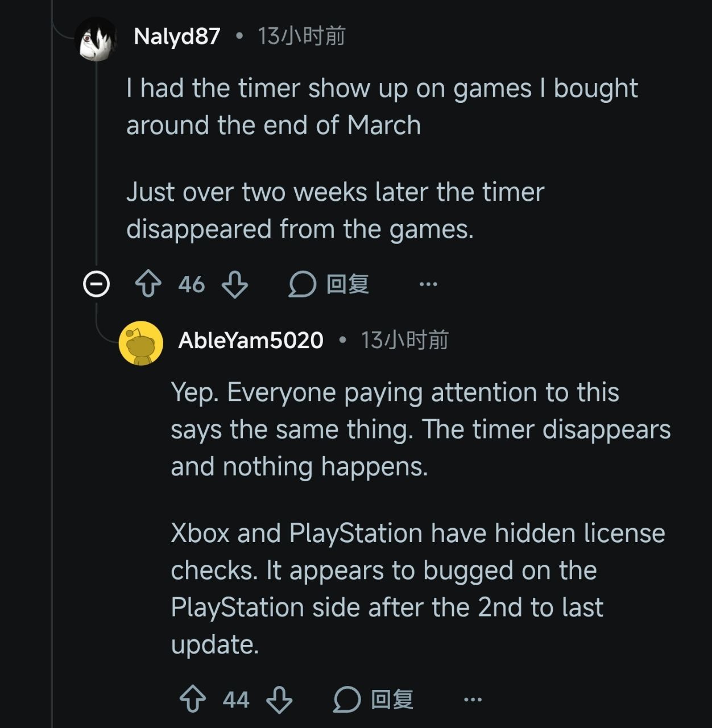Click the 46 vote count
Viewport: 712px width, 728px height.
(x=191, y=284)
